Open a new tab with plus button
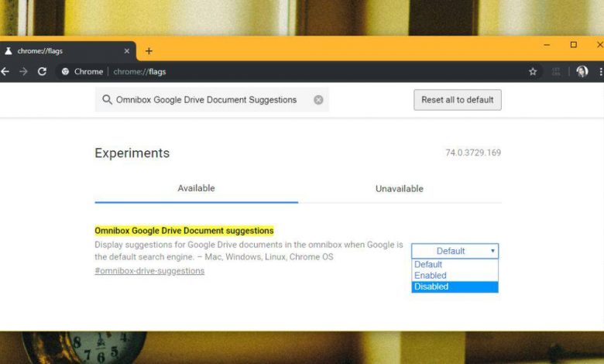The width and height of the screenshot is (604, 364). tap(149, 51)
